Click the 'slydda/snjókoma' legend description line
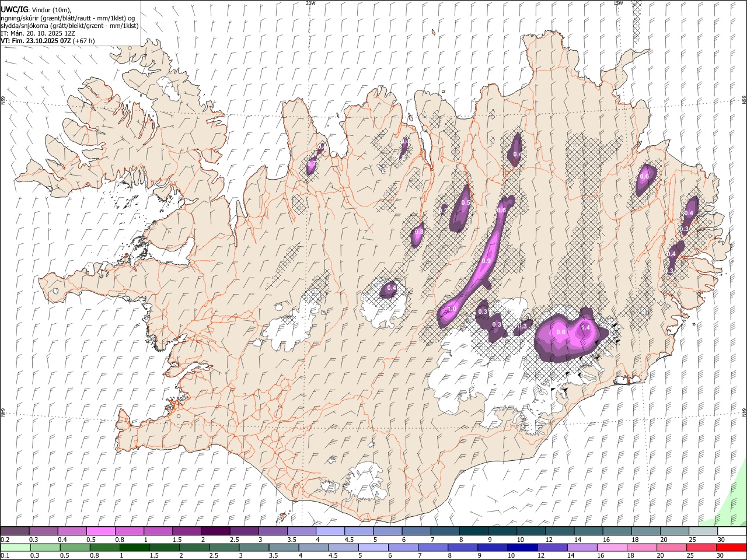747x560 pixels. 69,26
